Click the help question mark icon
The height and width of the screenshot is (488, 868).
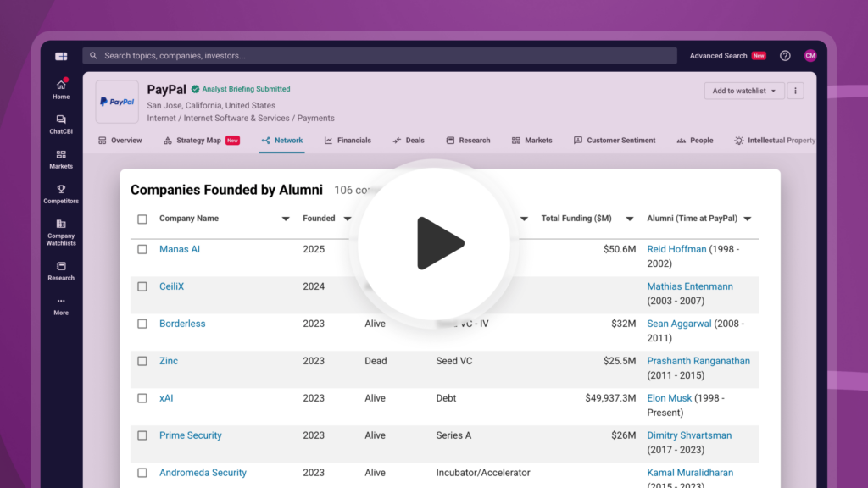[x=785, y=56]
